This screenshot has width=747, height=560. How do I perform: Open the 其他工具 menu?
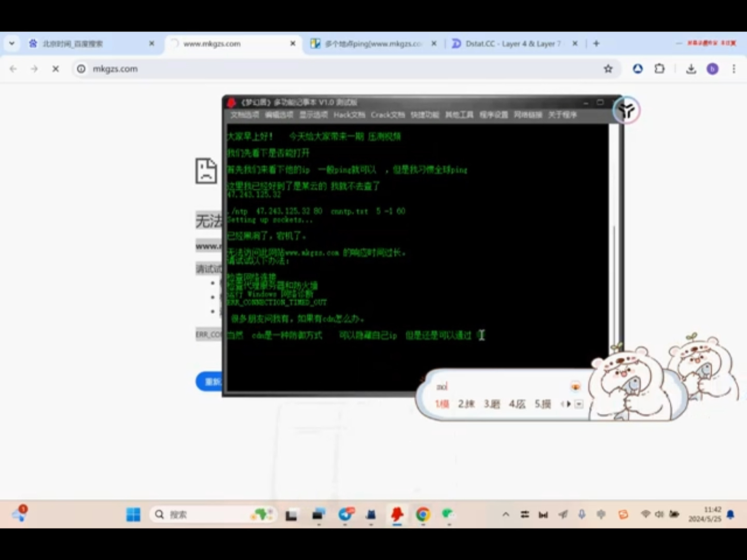pos(459,115)
